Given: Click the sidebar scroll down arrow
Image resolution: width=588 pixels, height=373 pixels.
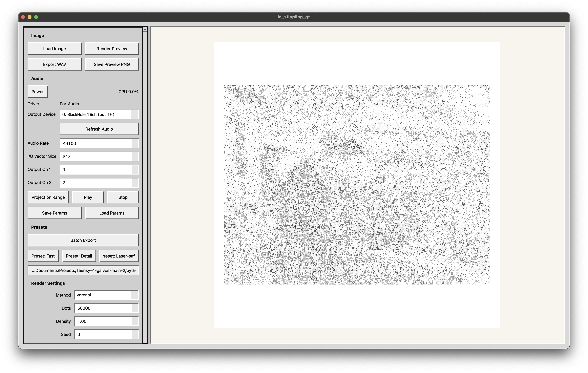Looking at the screenshot, I should pyautogui.click(x=145, y=341).
